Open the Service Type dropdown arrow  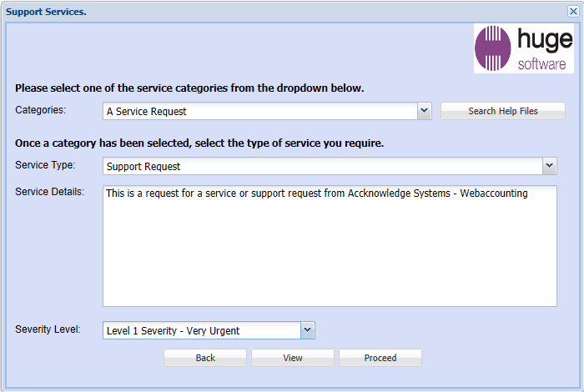[x=549, y=166]
